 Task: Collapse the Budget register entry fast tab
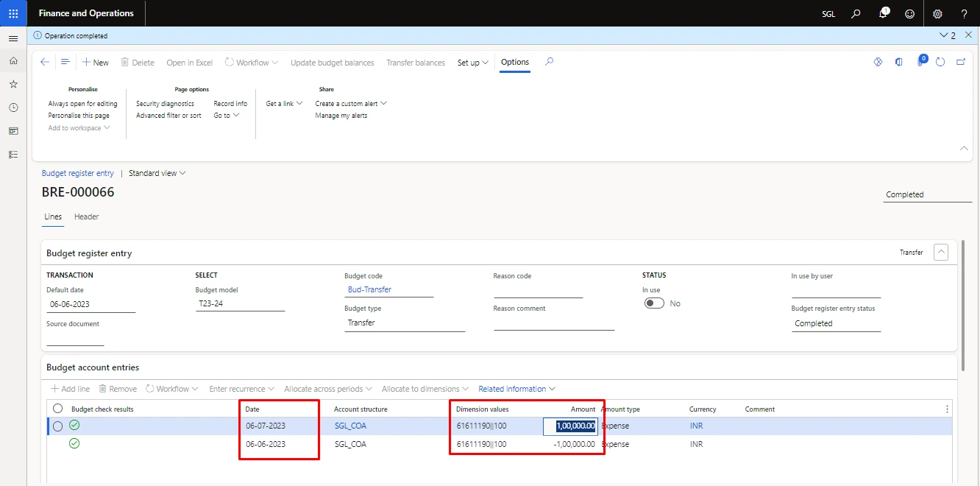pyautogui.click(x=941, y=252)
